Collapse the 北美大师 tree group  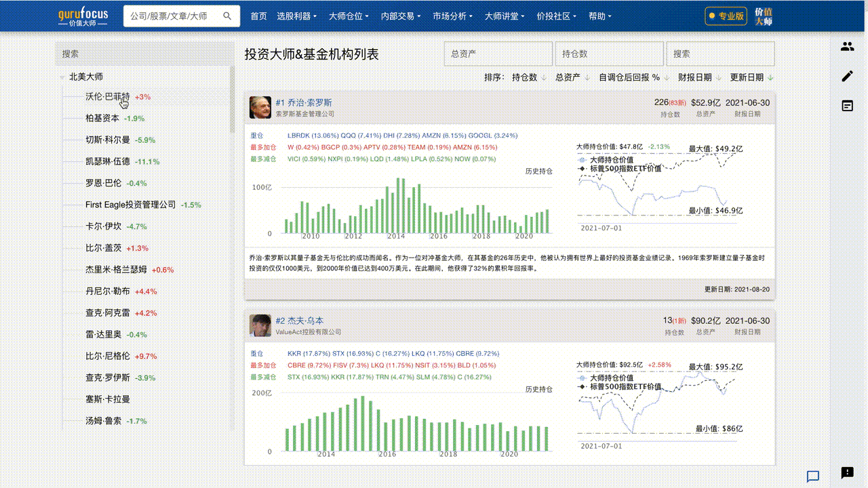(x=63, y=77)
